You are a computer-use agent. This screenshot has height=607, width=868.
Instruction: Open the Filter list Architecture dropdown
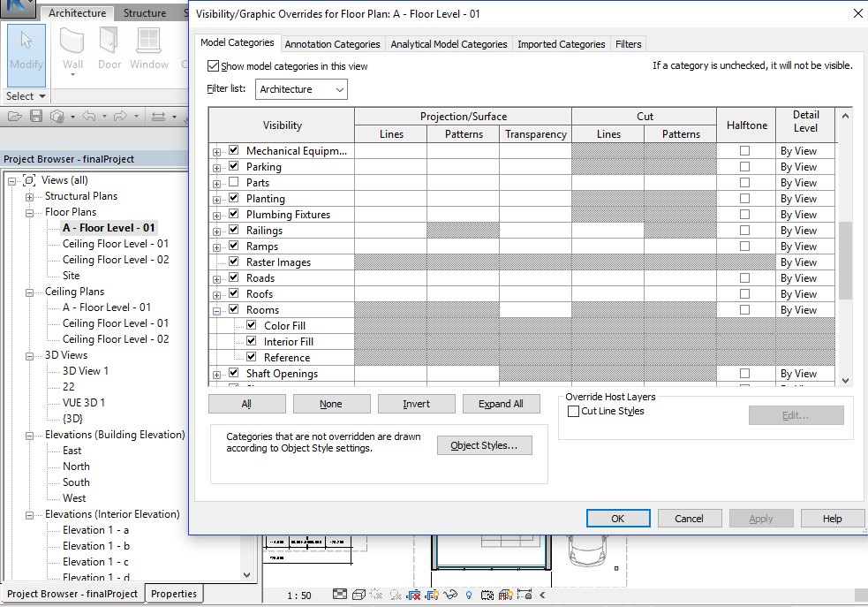pos(301,89)
